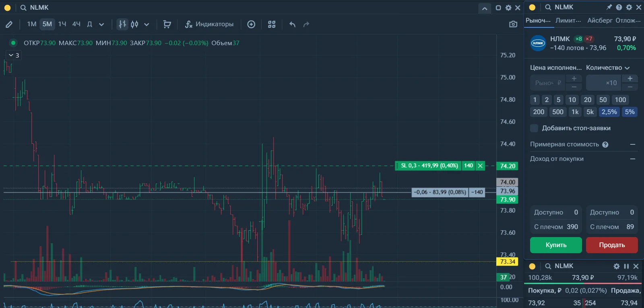This screenshot has height=308, width=644.
Task: Open order widget settings gear
Action: [629, 7]
